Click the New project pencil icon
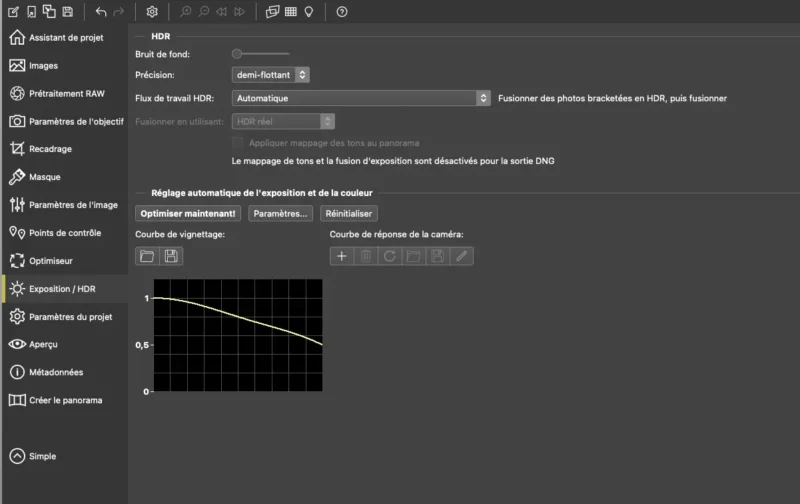This screenshot has width=800, height=504. pos(13,11)
